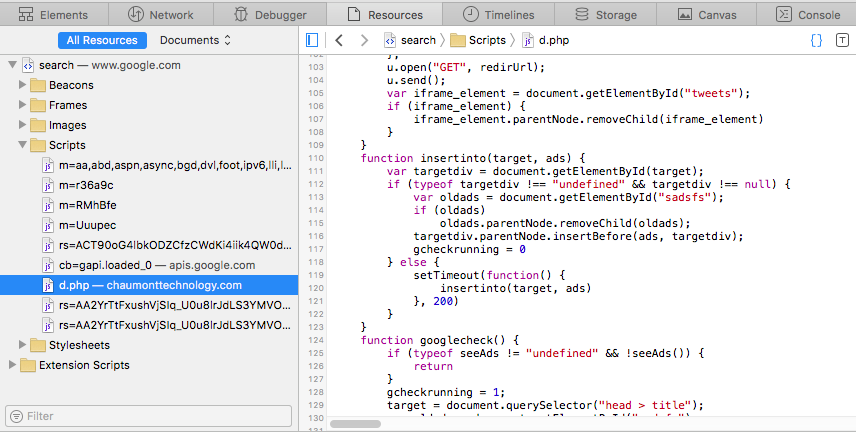
Task: Toggle the type information T icon
Action: [842, 40]
